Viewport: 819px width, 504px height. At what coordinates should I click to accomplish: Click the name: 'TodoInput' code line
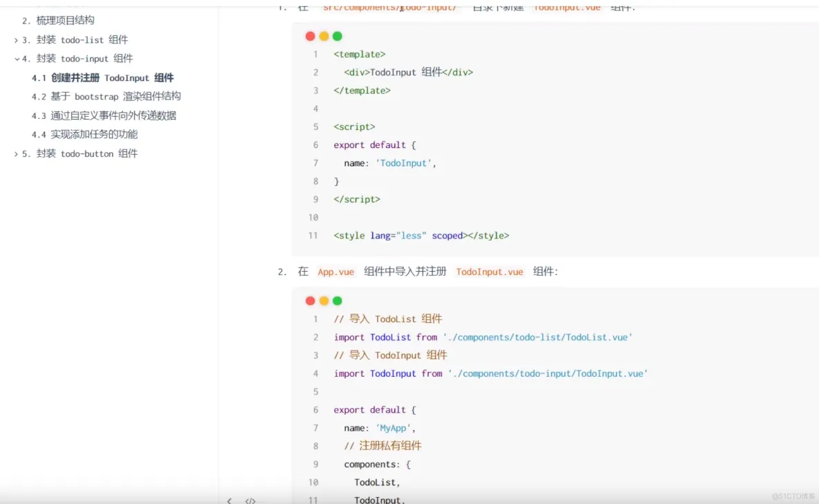click(389, 163)
